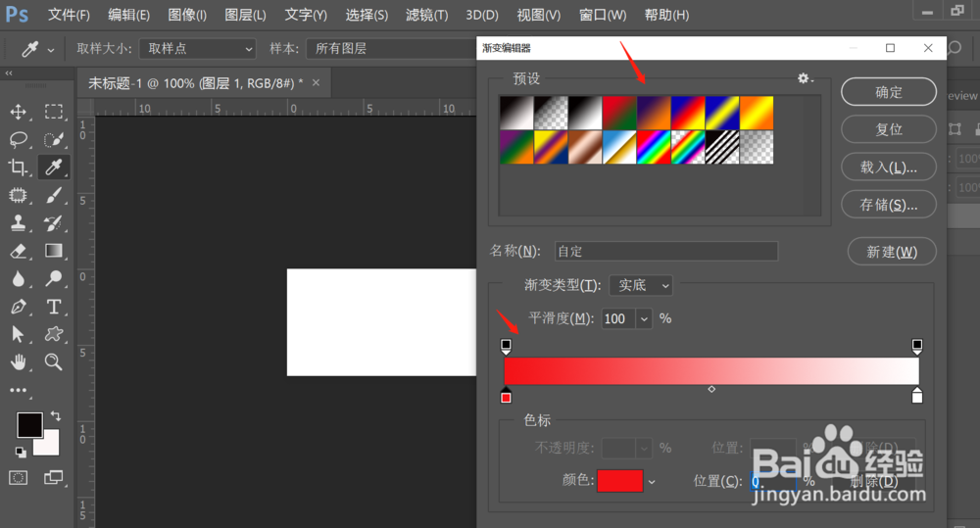Select the Crop tool
This screenshot has width=980, height=528.
pyautogui.click(x=18, y=167)
